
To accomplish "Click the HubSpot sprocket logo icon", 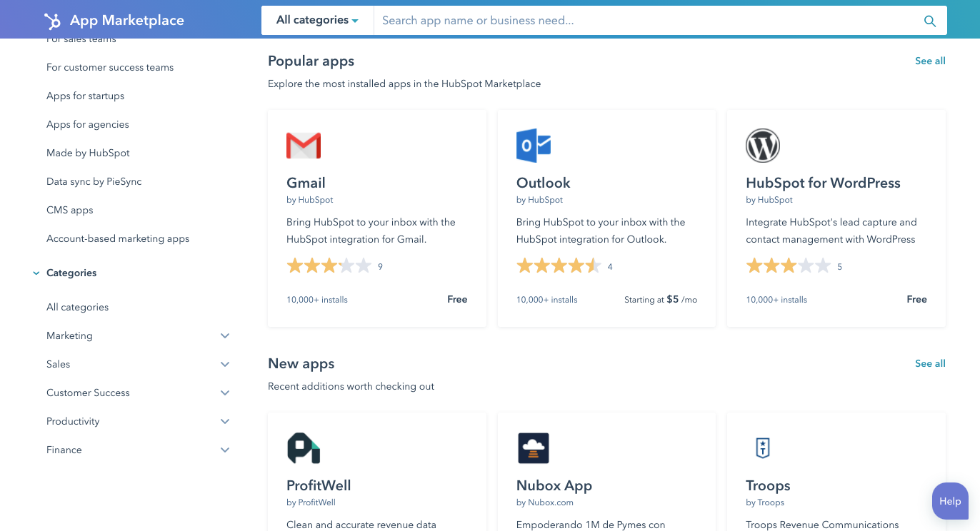I will (x=52, y=21).
